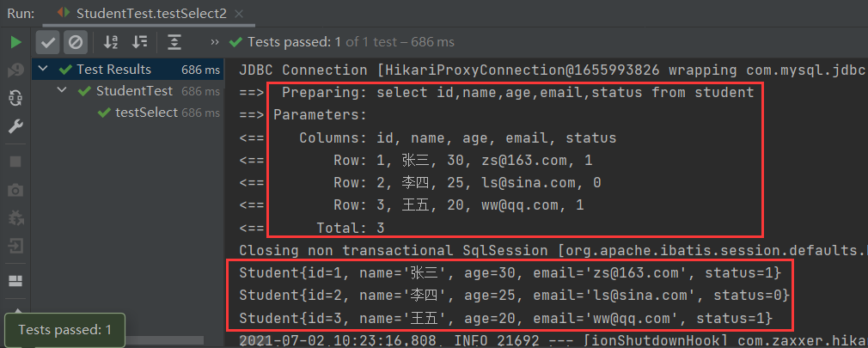
Task: Show more toolbar actions chevron
Action: tap(215, 42)
